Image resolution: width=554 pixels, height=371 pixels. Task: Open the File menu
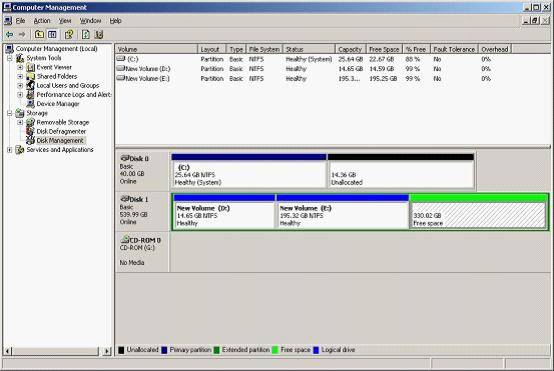(x=20, y=21)
